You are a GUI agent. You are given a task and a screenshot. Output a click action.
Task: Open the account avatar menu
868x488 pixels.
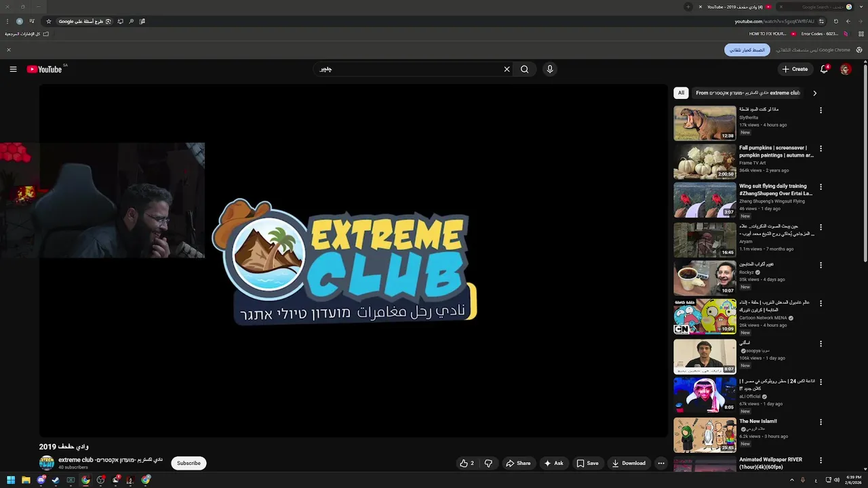coord(845,69)
